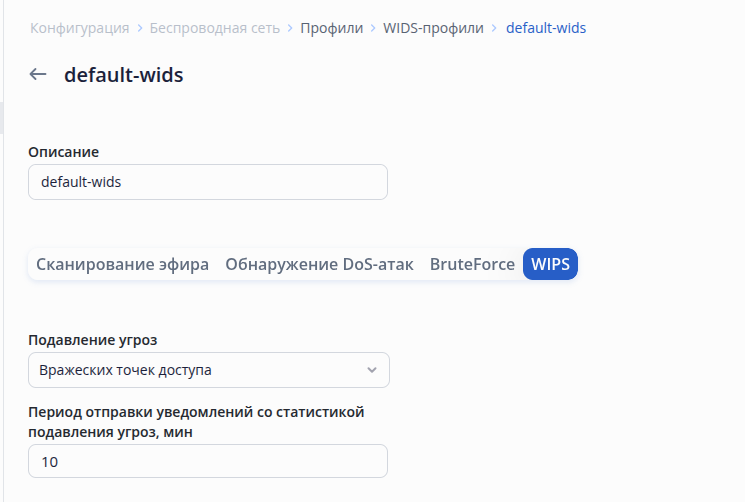Click breadcrumb chevron after Конфигурация
Image resolution: width=745 pixels, height=502 pixels.
click(139, 29)
